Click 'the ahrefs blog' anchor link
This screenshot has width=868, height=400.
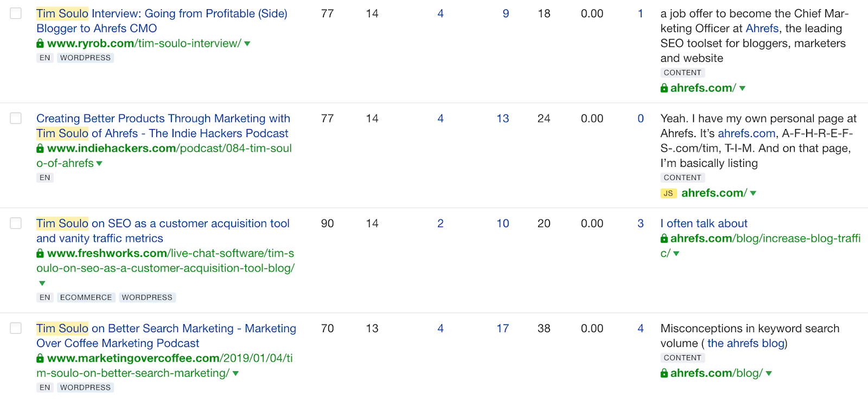coord(746,343)
